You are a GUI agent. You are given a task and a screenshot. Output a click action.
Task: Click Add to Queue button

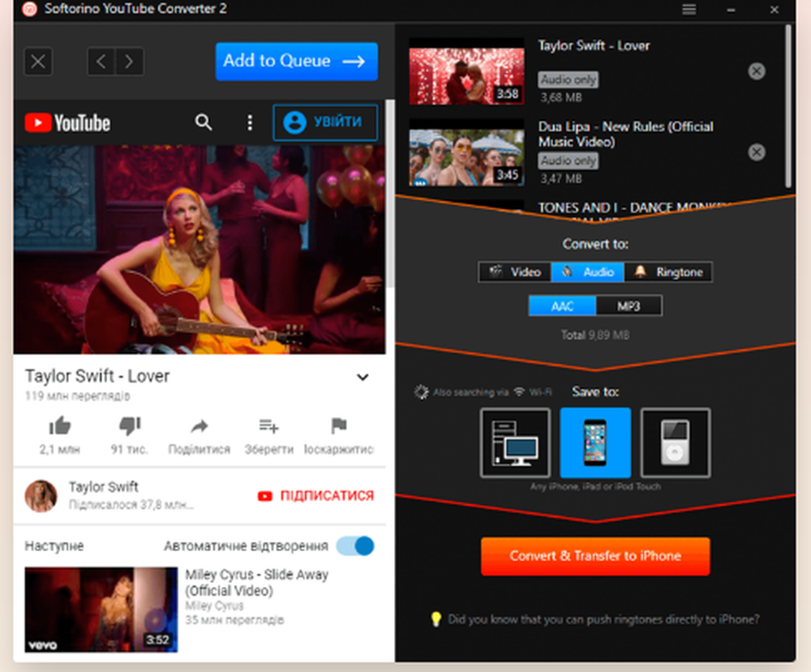point(296,62)
